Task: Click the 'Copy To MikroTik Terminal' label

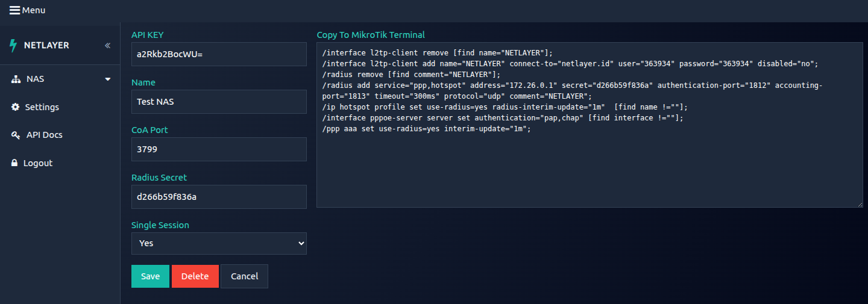Action: pos(371,35)
